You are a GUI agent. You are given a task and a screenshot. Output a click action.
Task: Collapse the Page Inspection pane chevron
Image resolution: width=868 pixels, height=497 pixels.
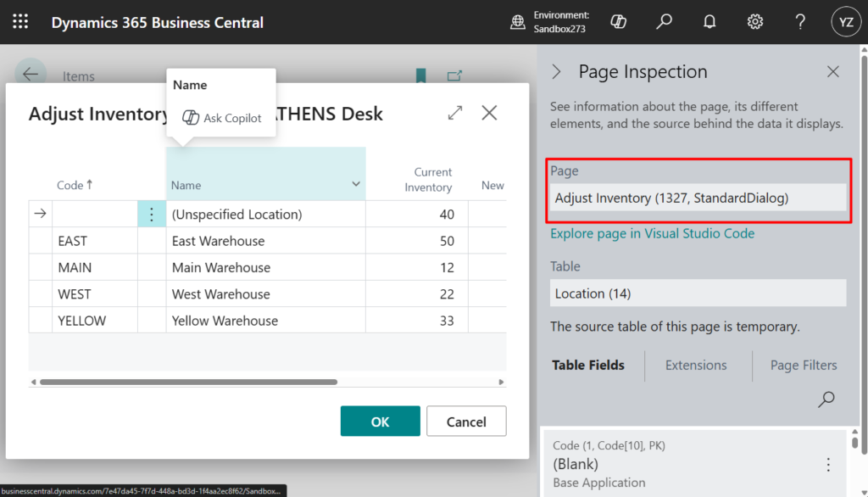coord(557,72)
